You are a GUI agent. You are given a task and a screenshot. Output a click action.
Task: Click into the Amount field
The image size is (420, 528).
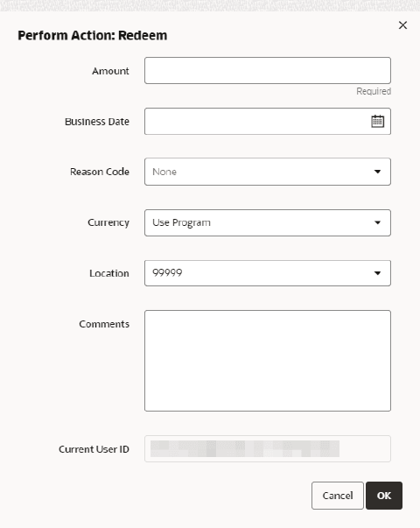coord(268,70)
